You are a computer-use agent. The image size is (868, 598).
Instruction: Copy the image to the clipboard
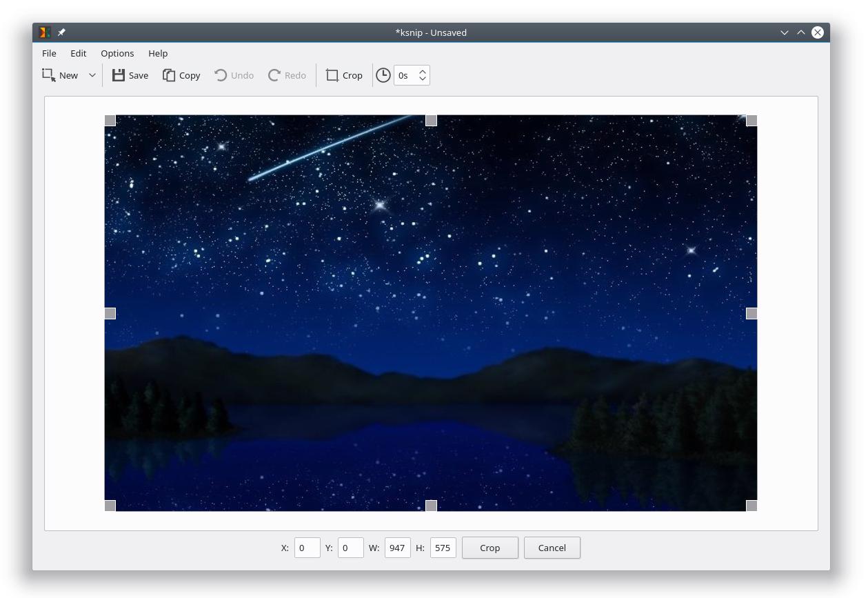[x=181, y=75]
